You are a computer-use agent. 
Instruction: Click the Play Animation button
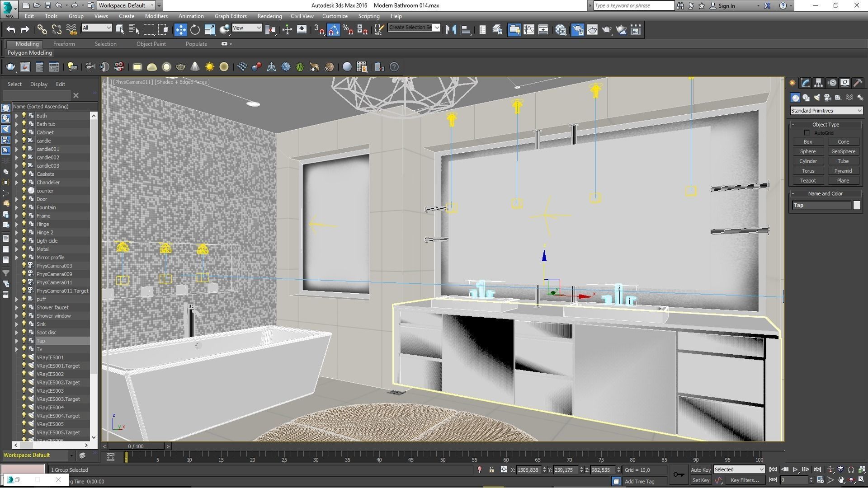pos(795,470)
